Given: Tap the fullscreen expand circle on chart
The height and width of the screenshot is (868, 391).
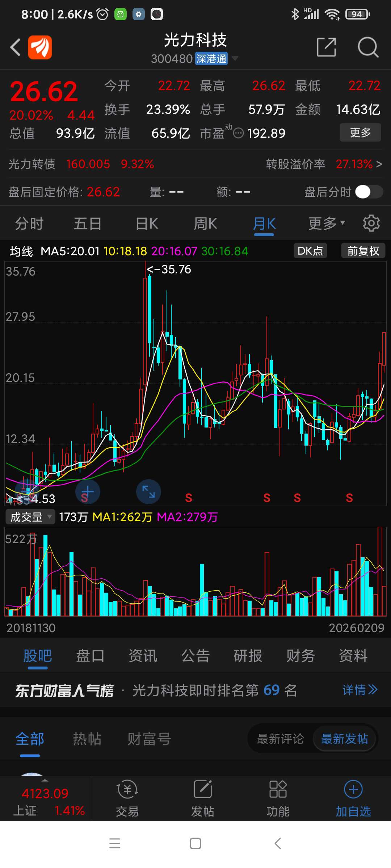Looking at the screenshot, I should (148, 492).
